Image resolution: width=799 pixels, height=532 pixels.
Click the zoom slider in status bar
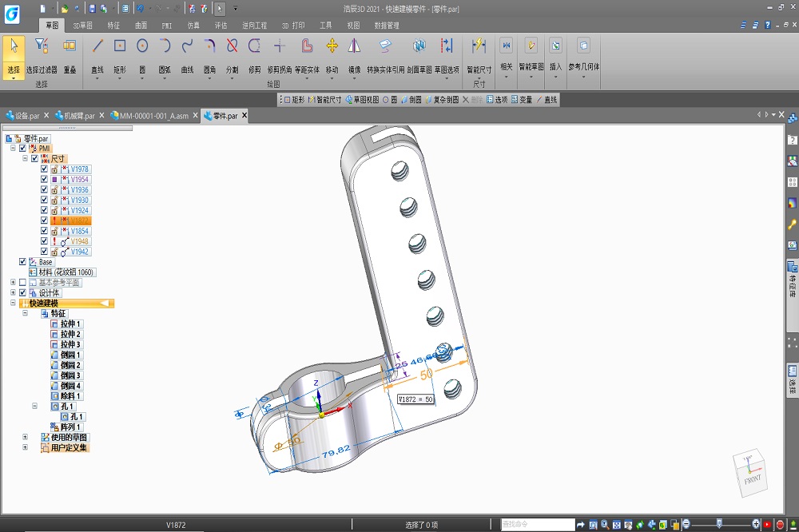(x=719, y=524)
